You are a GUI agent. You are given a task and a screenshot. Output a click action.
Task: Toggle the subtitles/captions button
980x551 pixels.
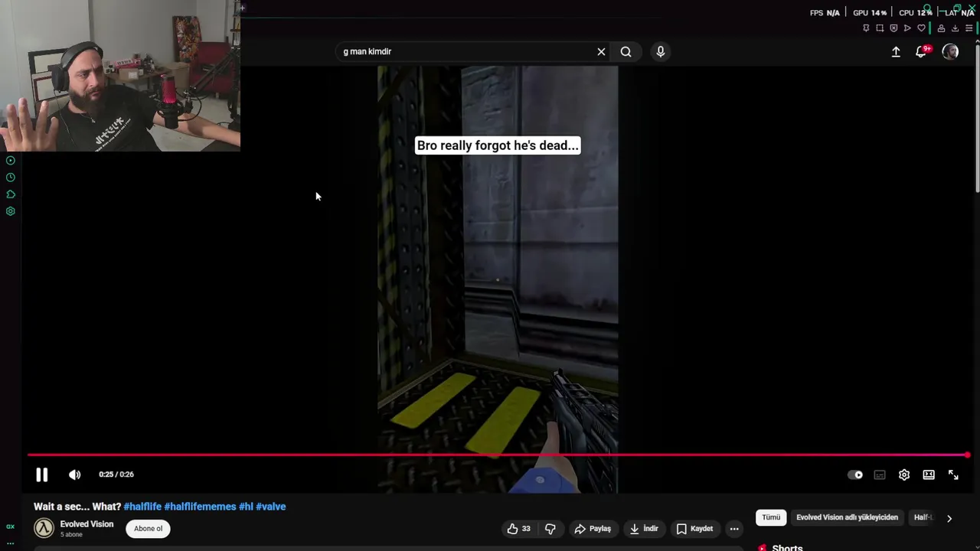[880, 475]
